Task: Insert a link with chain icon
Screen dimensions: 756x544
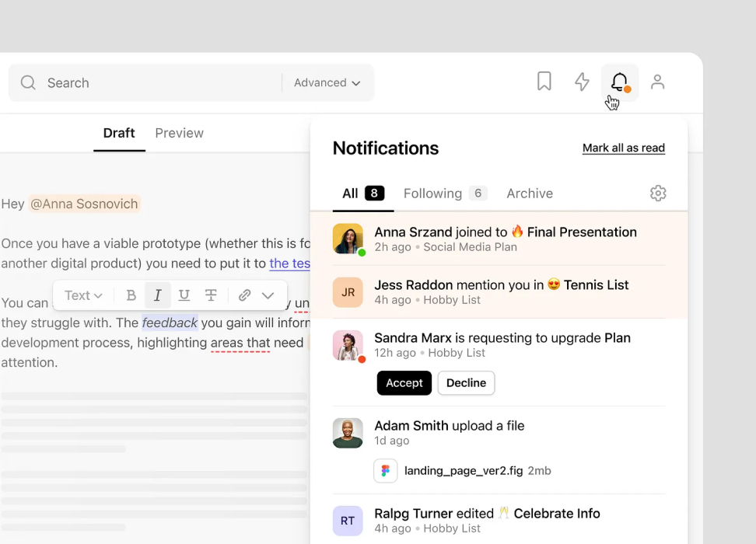Action: (244, 295)
